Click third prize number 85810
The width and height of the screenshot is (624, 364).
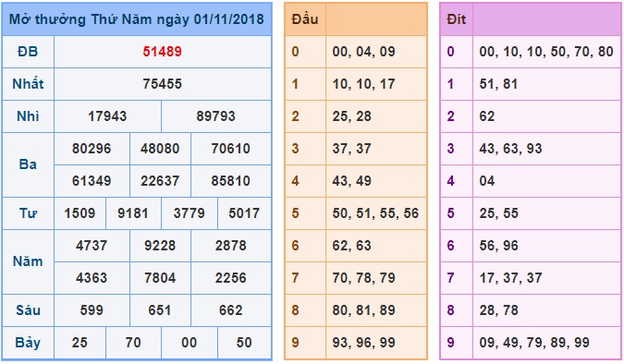[231, 180]
